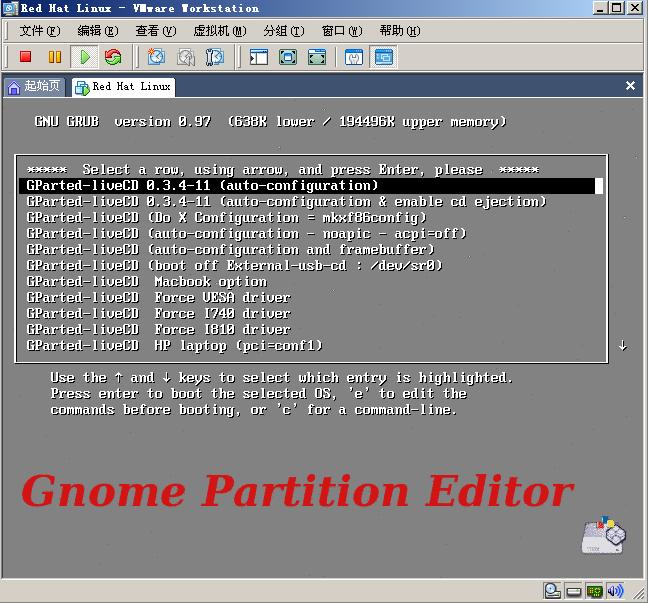Select boot off External-usb-cd /dev/sr0 entry
The height and width of the screenshot is (603, 648).
pyautogui.click(x=311, y=266)
